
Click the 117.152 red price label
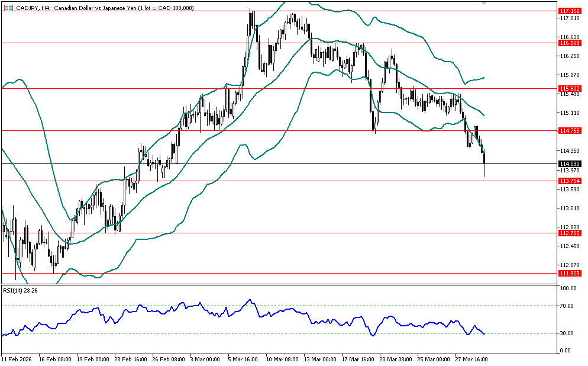pos(570,11)
